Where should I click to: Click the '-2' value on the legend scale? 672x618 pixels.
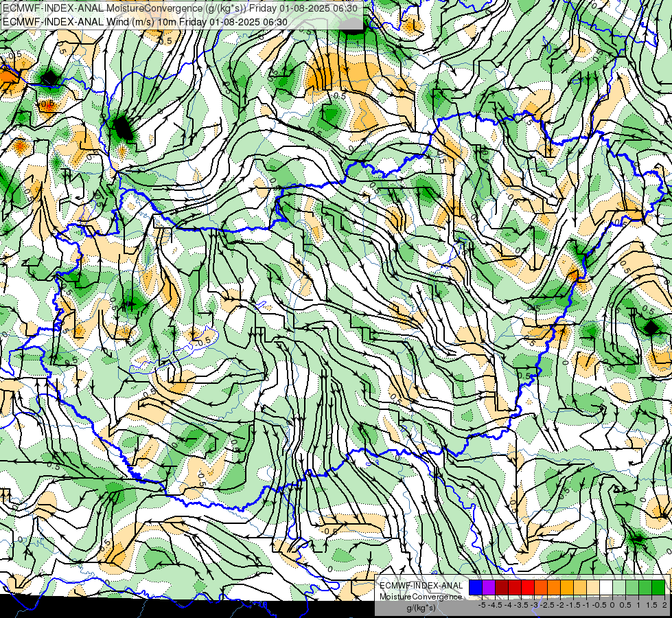pyautogui.click(x=561, y=605)
